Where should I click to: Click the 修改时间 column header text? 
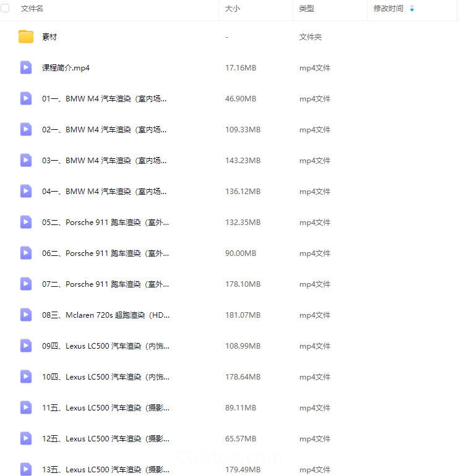click(x=388, y=9)
